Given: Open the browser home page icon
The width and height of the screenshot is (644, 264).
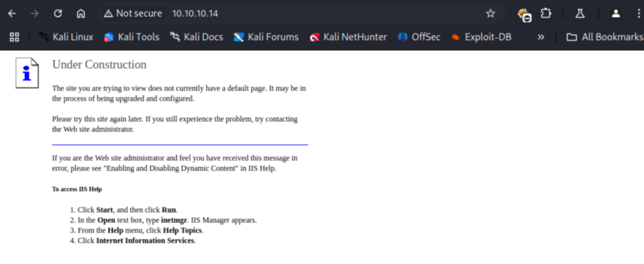Looking at the screenshot, I should click(x=81, y=14).
